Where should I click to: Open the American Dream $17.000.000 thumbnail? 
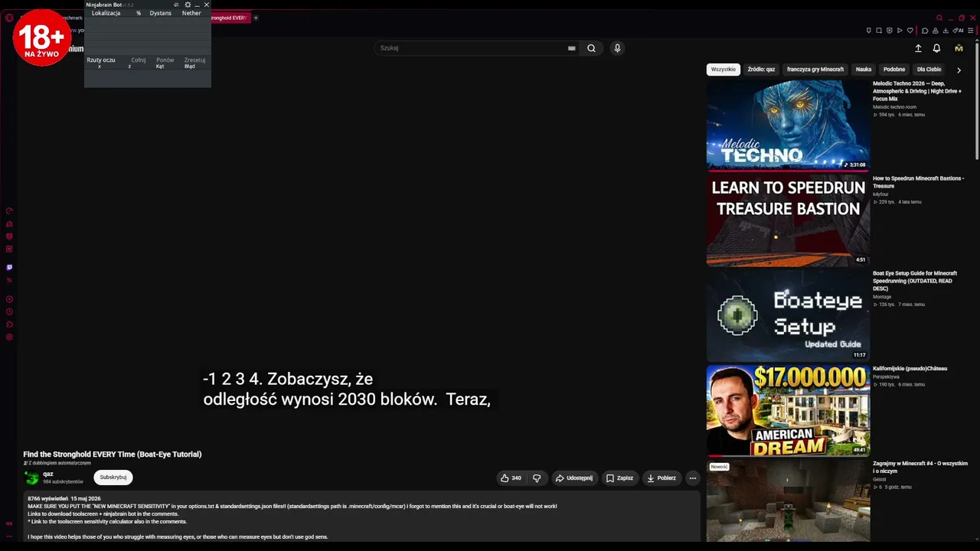pos(788,410)
